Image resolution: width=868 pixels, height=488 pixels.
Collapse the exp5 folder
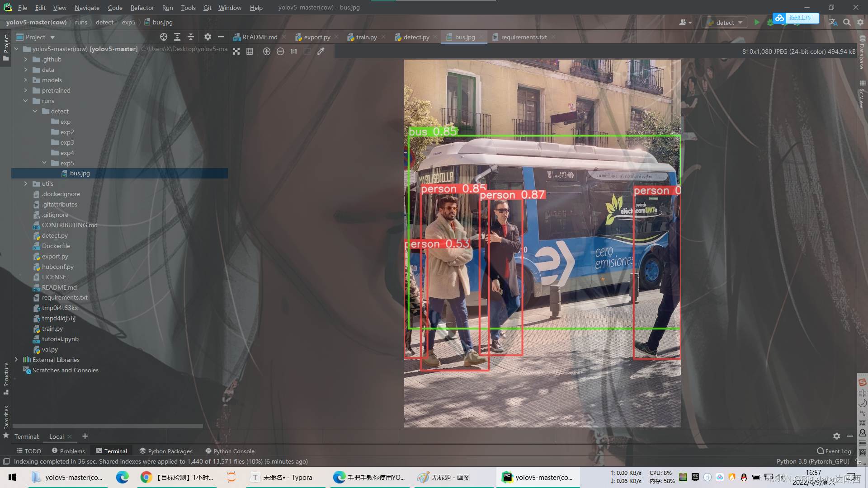pyautogui.click(x=44, y=163)
